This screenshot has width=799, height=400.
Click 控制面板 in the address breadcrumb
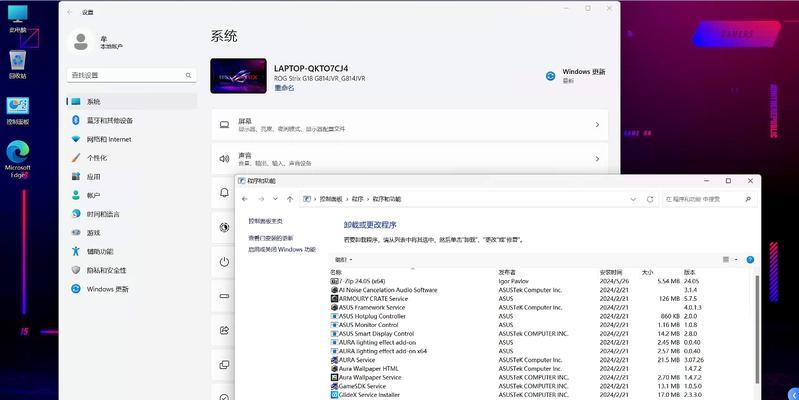pos(331,199)
